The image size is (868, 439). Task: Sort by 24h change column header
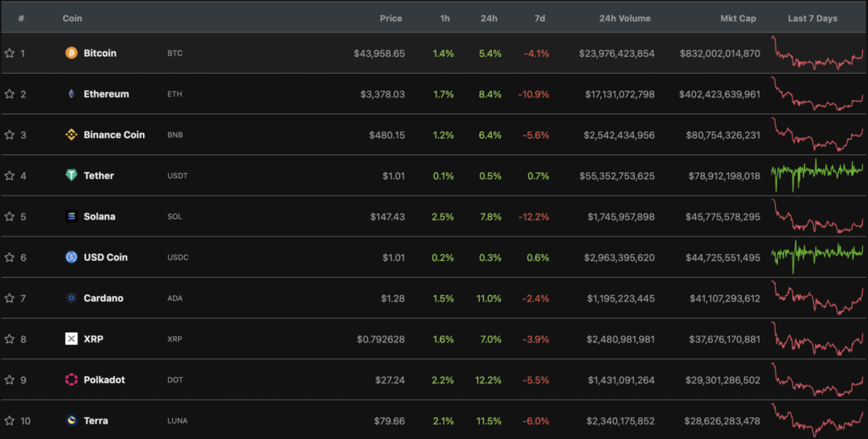488,19
